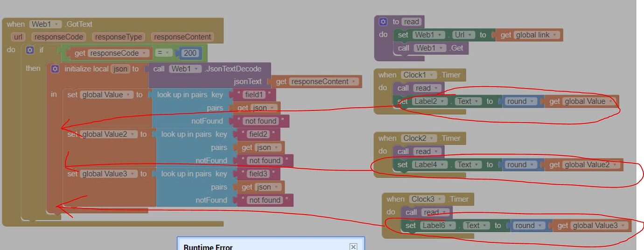644x250 pixels.
Task: Open mutator gear on the if block
Action: coord(30,50)
